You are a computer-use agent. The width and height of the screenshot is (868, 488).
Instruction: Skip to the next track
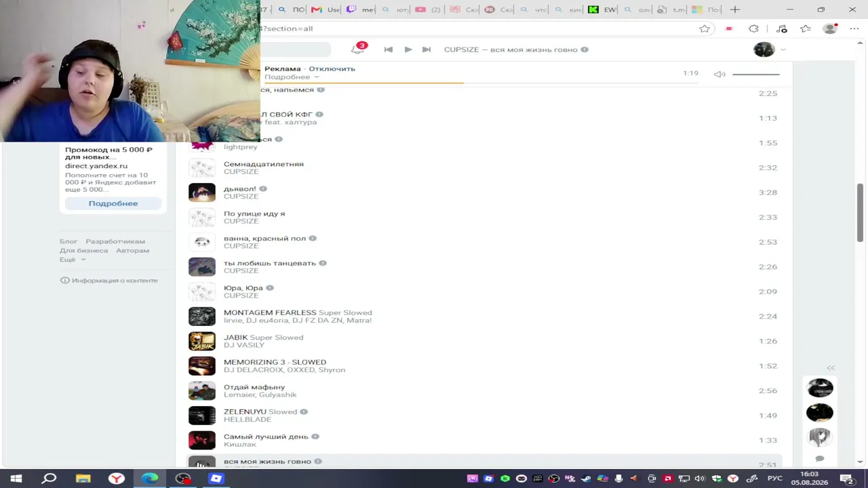(x=427, y=49)
